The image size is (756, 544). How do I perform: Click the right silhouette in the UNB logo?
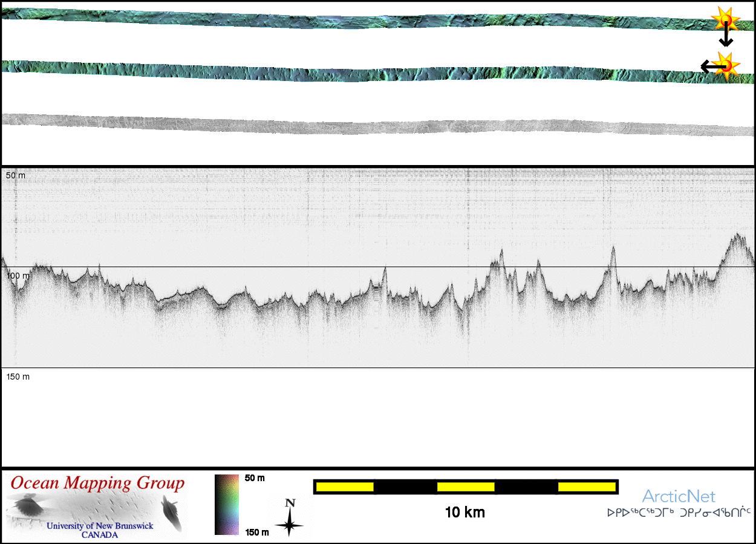point(171,512)
